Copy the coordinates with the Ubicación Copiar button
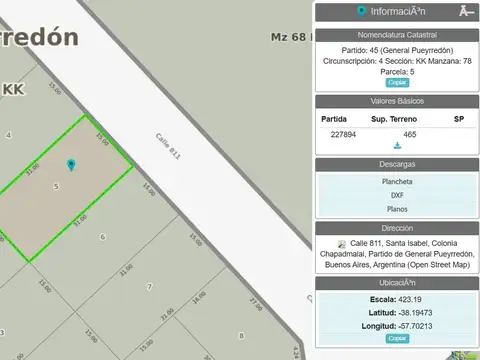The height and width of the screenshot is (360, 480). point(397,339)
